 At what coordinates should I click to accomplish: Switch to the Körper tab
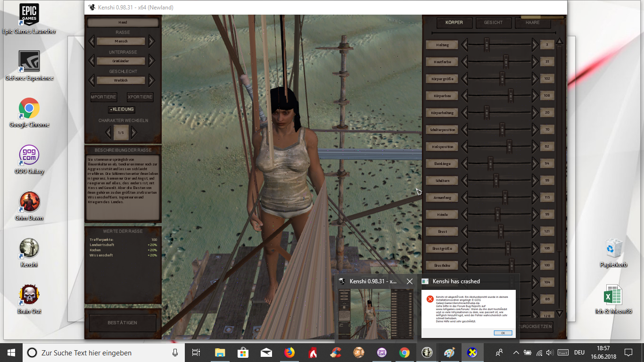click(454, 22)
